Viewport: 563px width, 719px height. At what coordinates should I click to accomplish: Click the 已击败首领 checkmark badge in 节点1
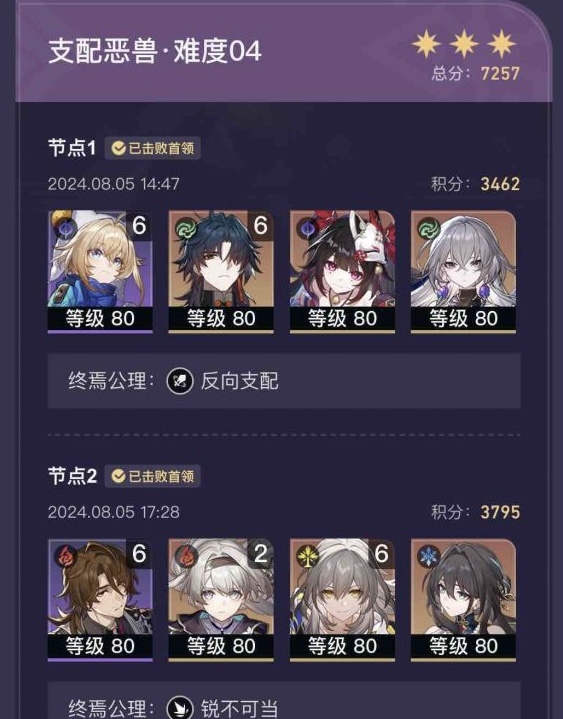coord(153,148)
